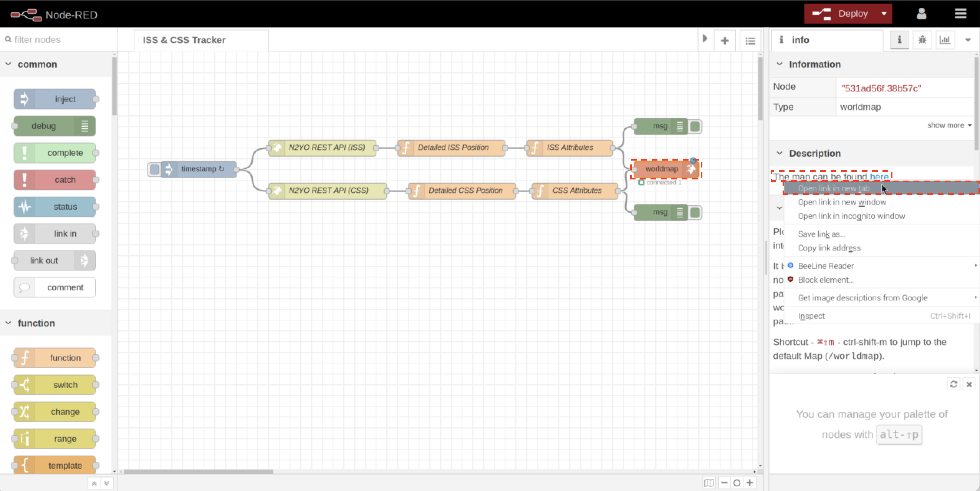Collapse the common palette section
980x491 pixels.
click(8, 64)
